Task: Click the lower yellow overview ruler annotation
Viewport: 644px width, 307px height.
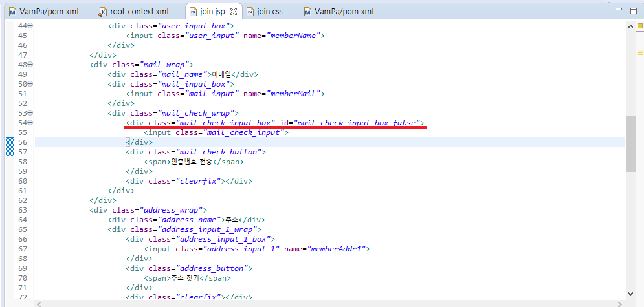Action: tap(639, 52)
